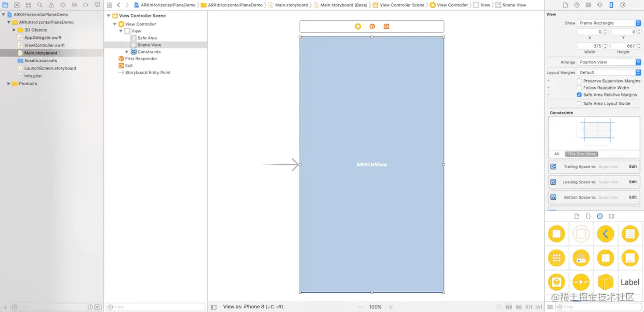Open the File inspector
The image size is (644, 312).
(566, 5)
